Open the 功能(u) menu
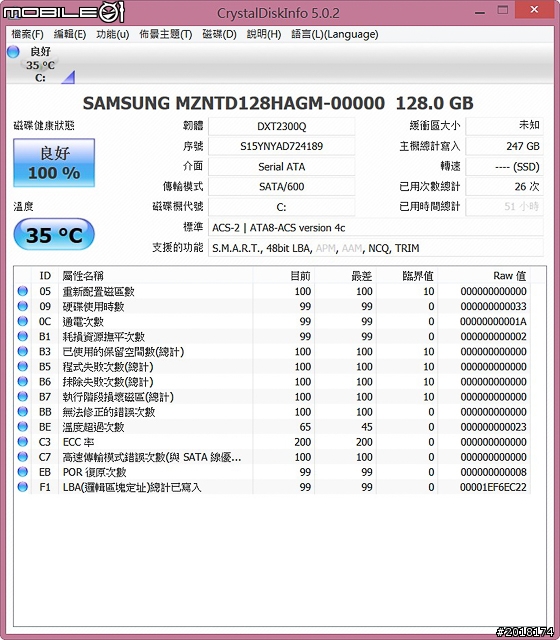Screen dimensions: 560x640 coord(113,34)
